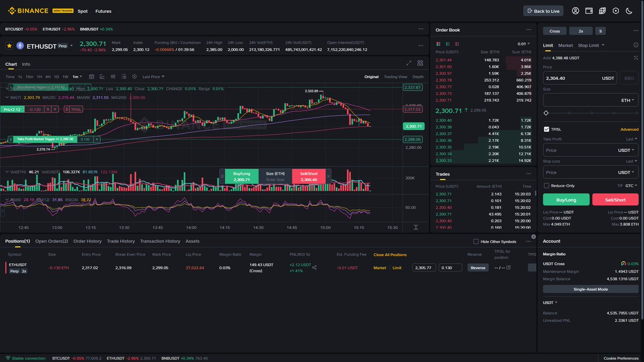
Task: Open the Spot menu
Action: click(83, 11)
